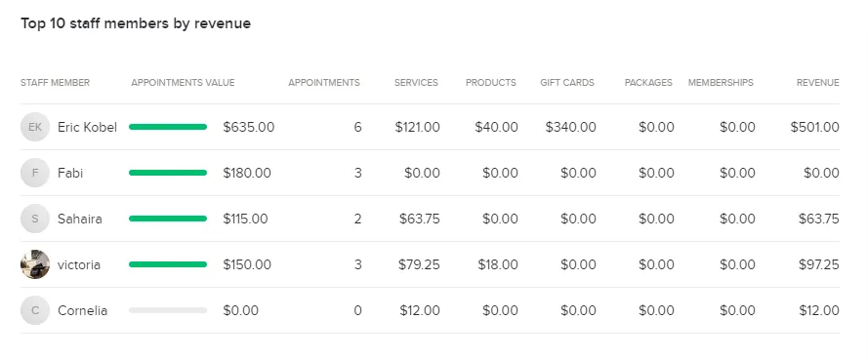This screenshot has width=868, height=360.
Task: Sort by the Revenue column header
Action: point(817,82)
